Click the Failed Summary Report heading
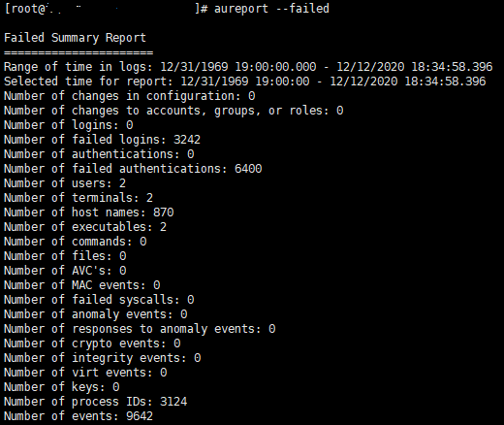504x425 pixels. click(x=75, y=38)
